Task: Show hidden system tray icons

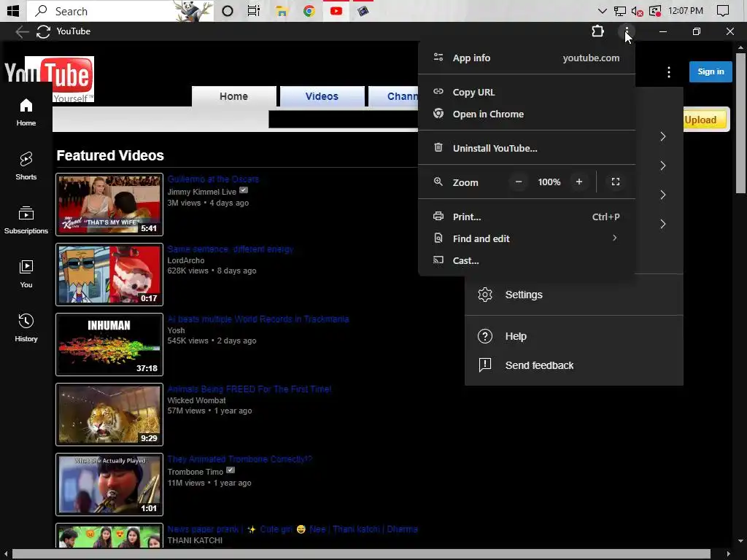Action: pyautogui.click(x=602, y=11)
